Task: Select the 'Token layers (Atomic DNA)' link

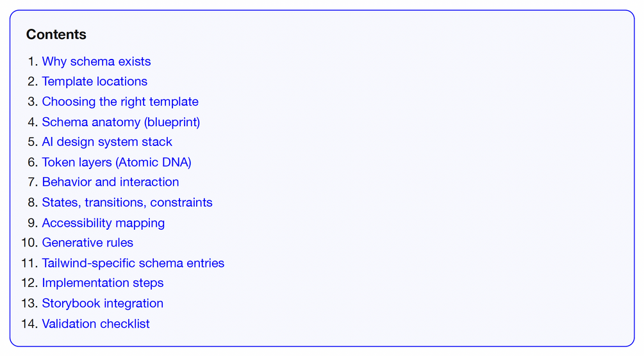Action: (x=117, y=162)
